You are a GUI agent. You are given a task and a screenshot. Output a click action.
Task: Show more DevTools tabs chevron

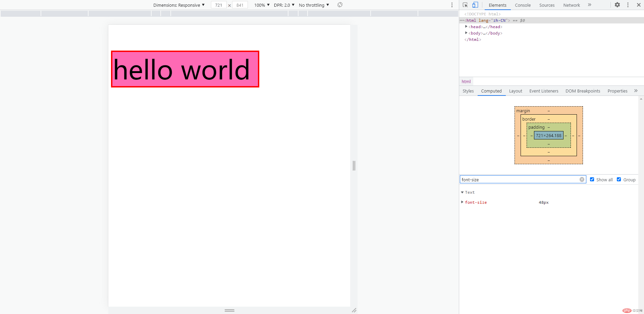[x=589, y=5]
